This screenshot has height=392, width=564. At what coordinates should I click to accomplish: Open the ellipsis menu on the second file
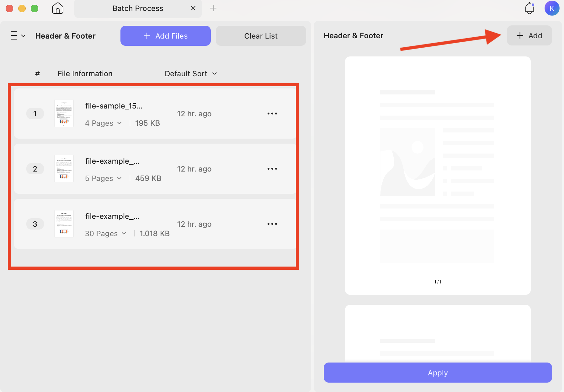[x=272, y=169]
